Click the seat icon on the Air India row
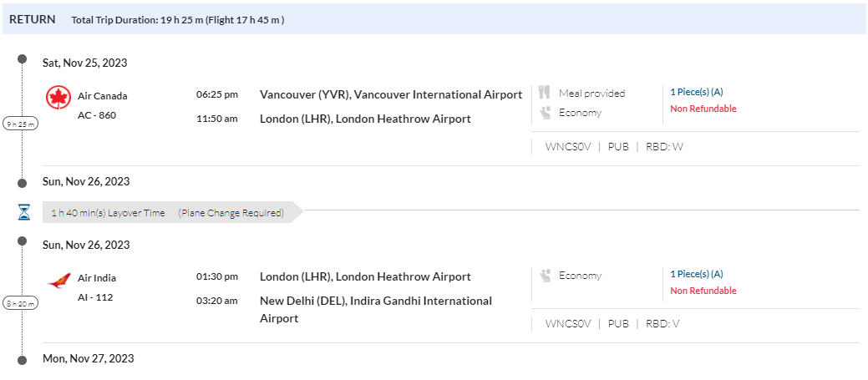 pos(545,276)
